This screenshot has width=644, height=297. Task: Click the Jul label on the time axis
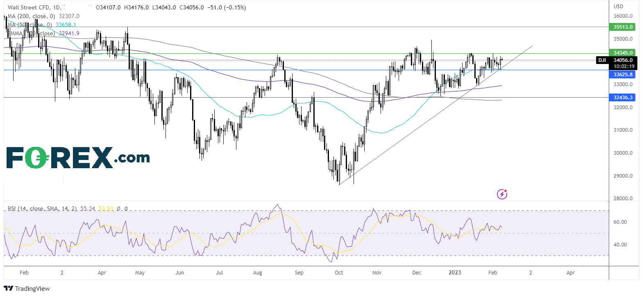tap(220, 273)
